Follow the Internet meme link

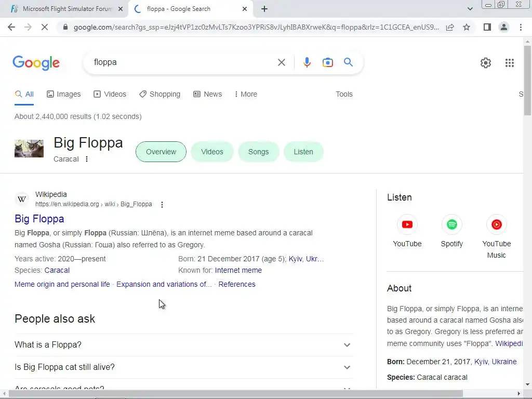pyautogui.click(x=238, y=270)
